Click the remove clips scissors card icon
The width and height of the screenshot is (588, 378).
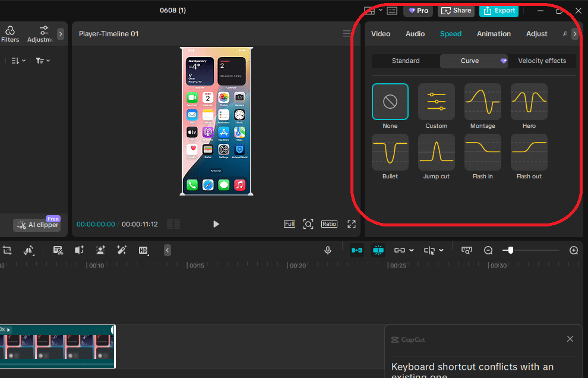(x=58, y=250)
